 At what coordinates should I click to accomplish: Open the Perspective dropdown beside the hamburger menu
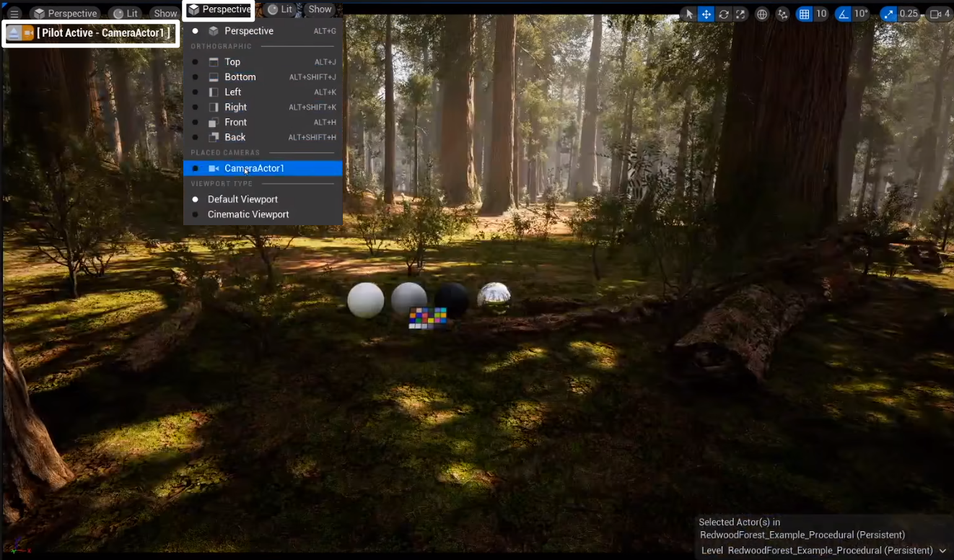tap(66, 14)
